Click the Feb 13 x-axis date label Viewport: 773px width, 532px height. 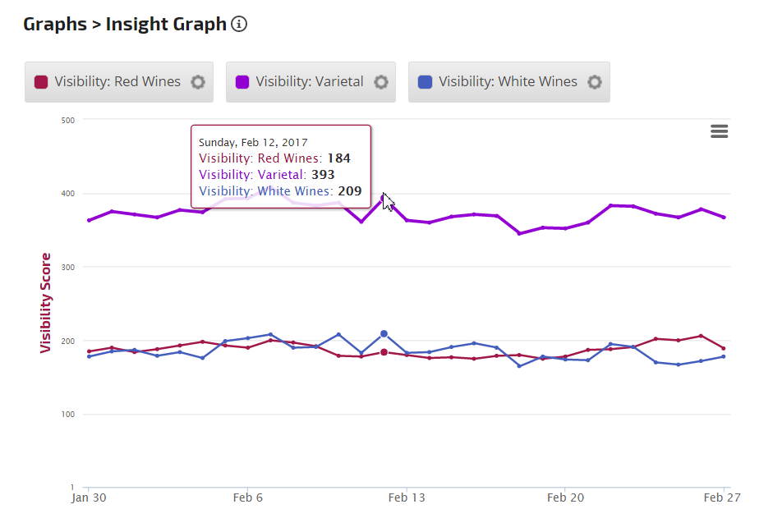click(407, 498)
